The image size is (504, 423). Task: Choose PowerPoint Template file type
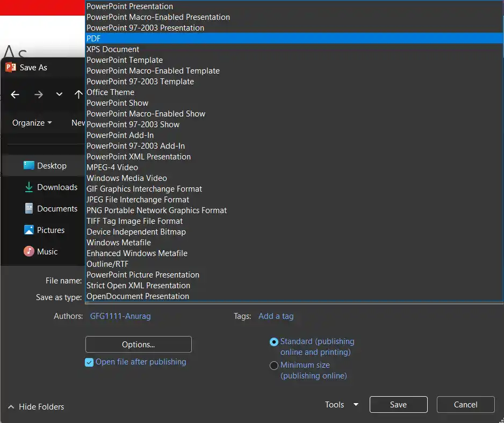tap(294, 60)
